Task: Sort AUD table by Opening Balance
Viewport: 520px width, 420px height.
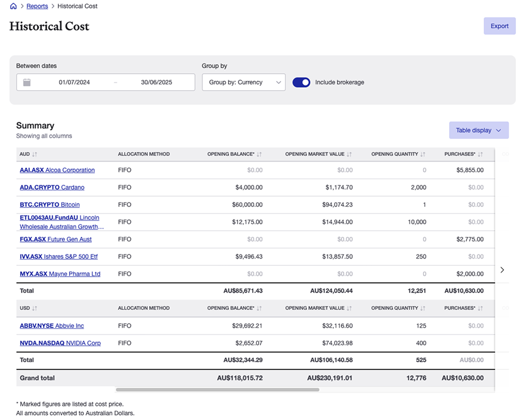Action: coord(259,154)
